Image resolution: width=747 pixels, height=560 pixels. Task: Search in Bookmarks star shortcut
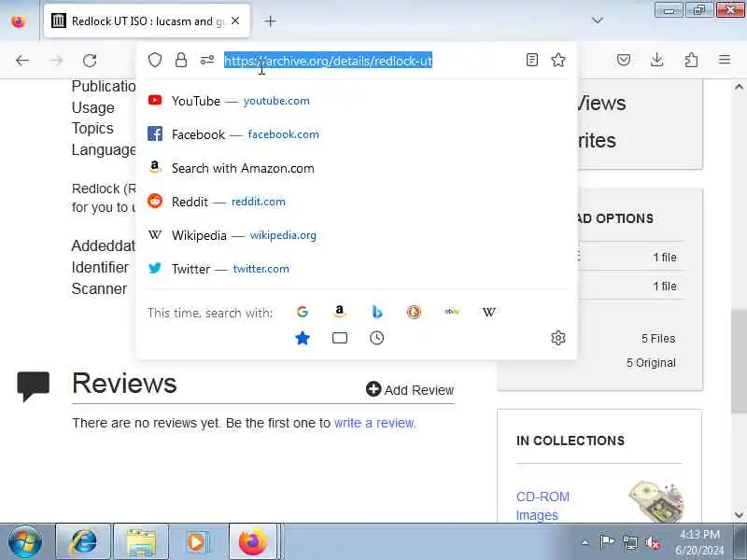point(303,338)
